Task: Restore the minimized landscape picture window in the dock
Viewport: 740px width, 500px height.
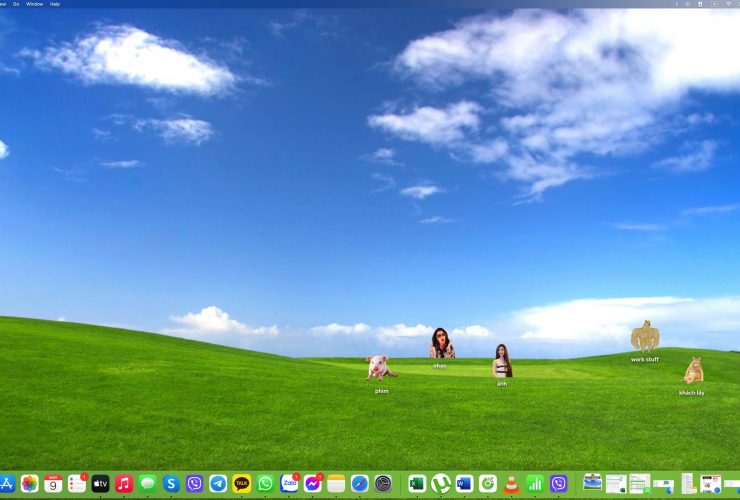Action: click(x=593, y=483)
